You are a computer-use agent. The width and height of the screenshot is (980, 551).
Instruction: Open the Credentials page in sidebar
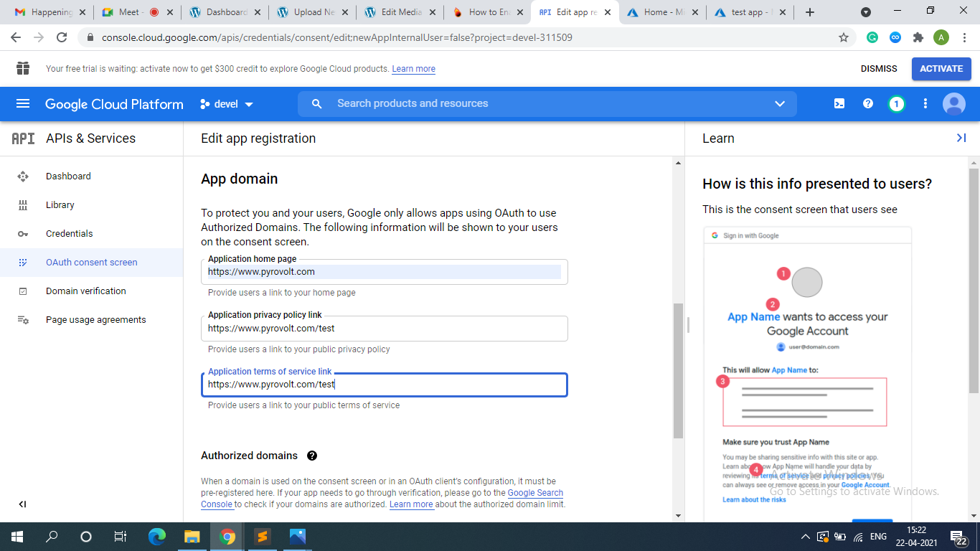point(69,234)
